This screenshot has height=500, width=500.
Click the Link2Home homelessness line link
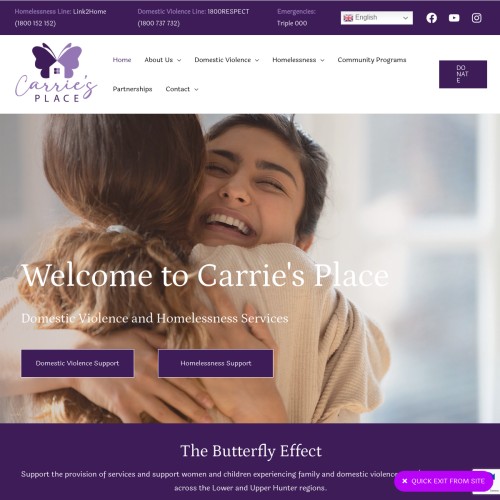(90, 12)
